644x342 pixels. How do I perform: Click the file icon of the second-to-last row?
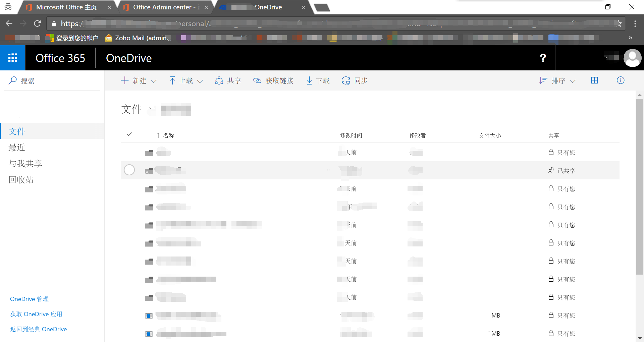(x=149, y=316)
